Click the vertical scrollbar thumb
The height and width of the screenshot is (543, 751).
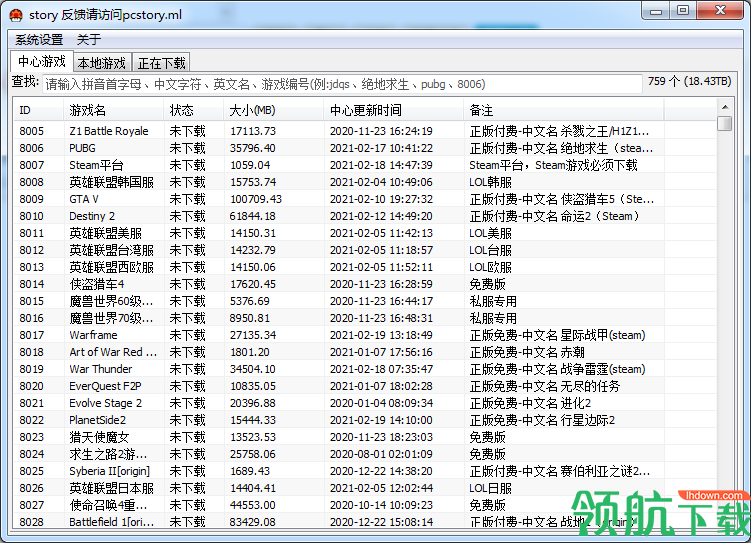(x=725, y=123)
